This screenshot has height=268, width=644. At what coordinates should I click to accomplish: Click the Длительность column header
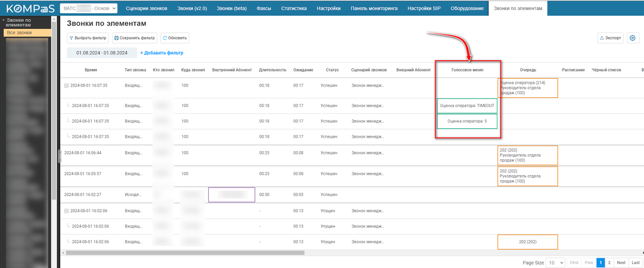[273, 70]
